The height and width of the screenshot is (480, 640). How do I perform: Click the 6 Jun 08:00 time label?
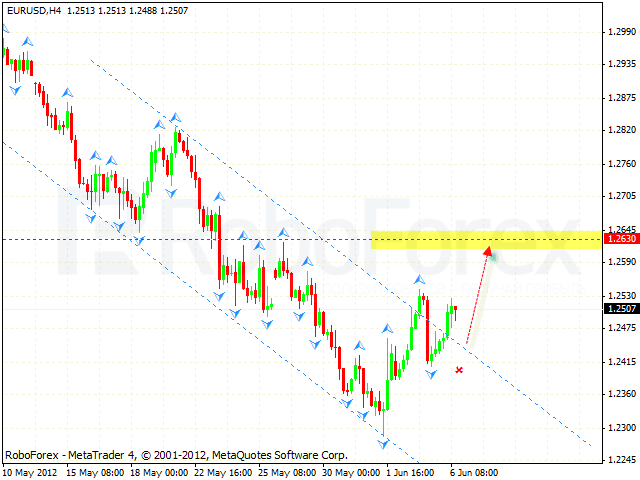474,472
